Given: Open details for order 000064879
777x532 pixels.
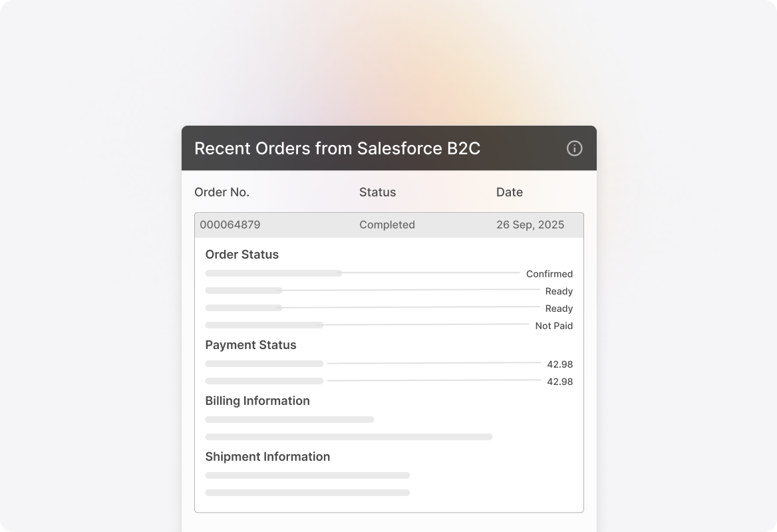Looking at the screenshot, I should click(230, 225).
